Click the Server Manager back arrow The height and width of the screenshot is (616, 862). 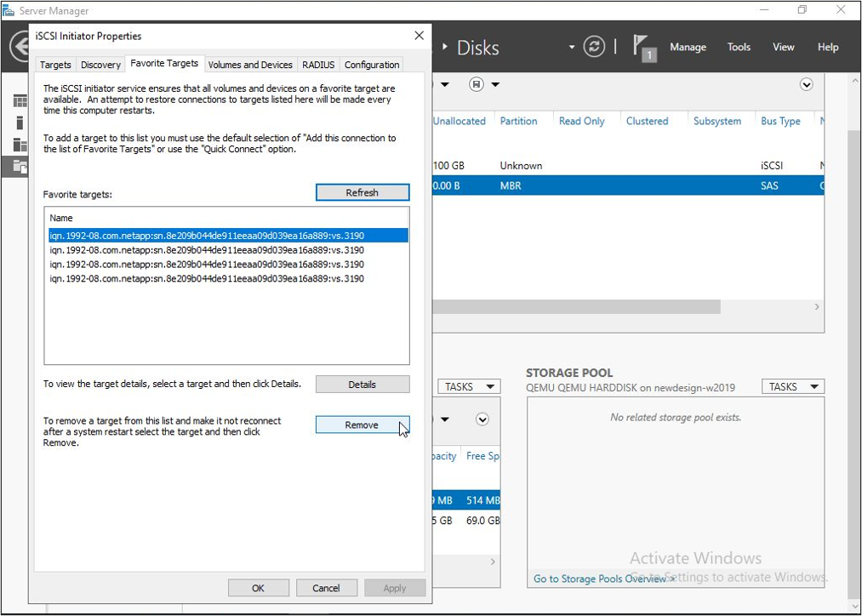19,47
